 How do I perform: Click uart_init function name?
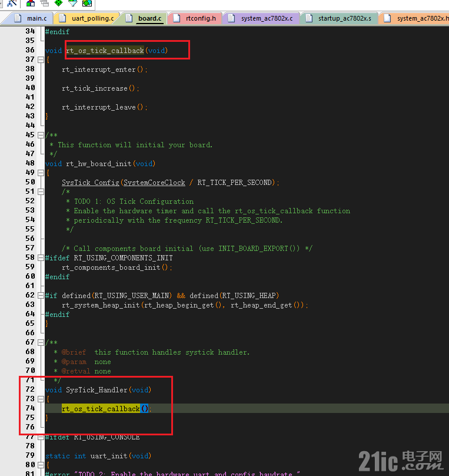[109, 455]
